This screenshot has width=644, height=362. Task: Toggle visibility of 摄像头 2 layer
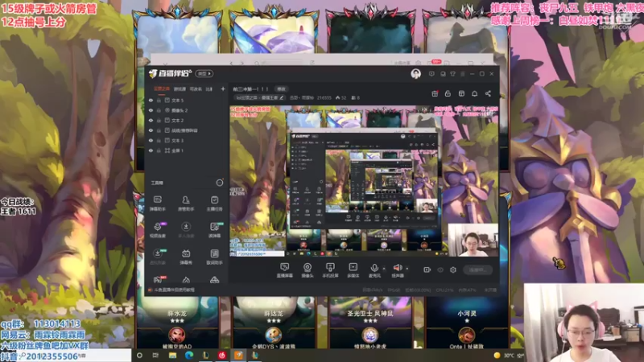151,110
